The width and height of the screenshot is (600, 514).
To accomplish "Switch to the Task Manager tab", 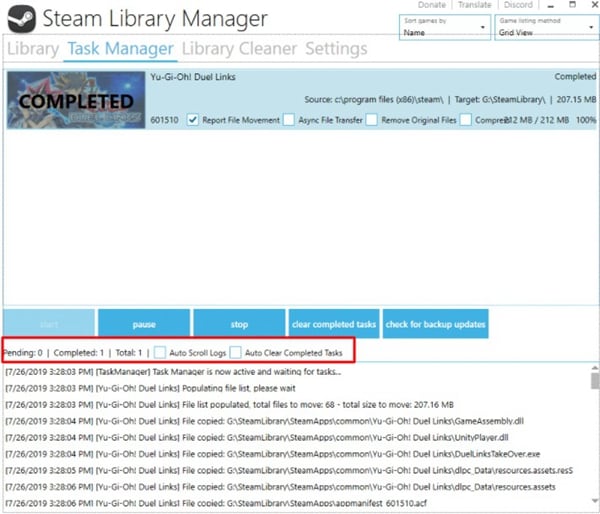I will pyautogui.click(x=121, y=49).
